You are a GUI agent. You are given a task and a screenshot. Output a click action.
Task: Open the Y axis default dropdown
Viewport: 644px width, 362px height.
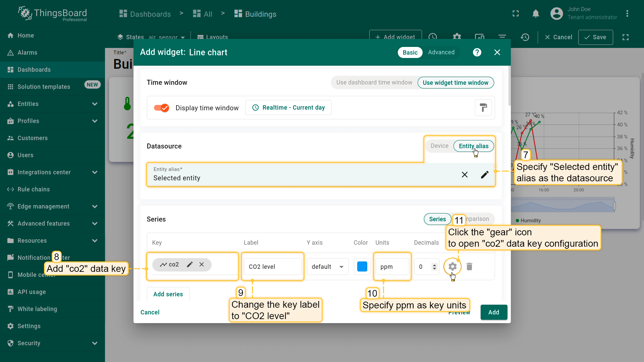pyautogui.click(x=328, y=266)
